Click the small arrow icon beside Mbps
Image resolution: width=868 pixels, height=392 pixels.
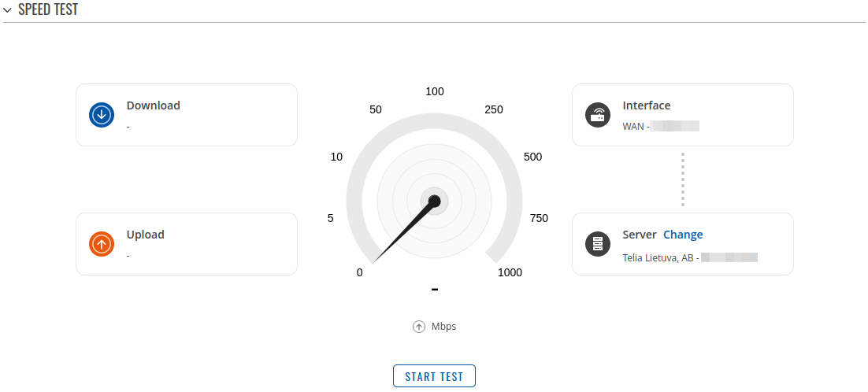pos(419,327)
